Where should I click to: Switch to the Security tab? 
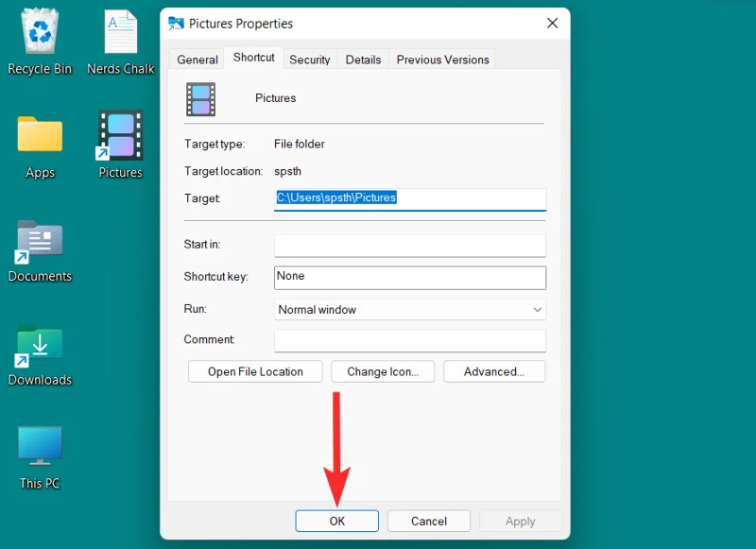tap(310, 59)
